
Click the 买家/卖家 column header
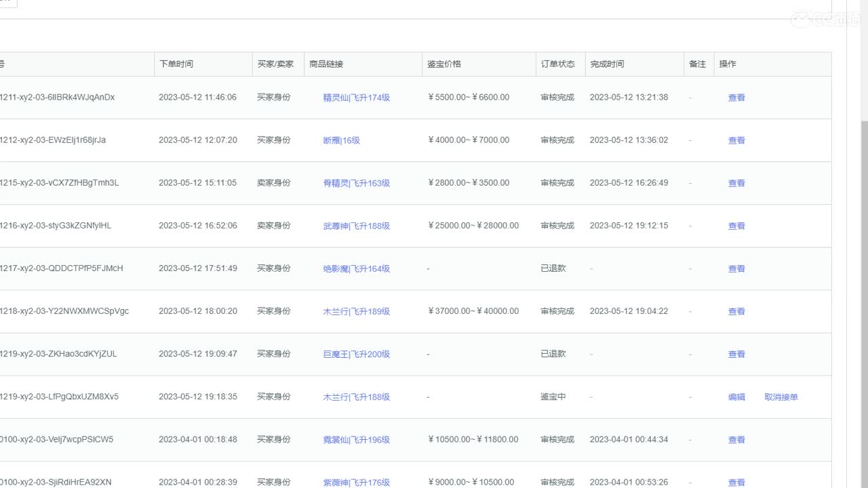point(275,64)
